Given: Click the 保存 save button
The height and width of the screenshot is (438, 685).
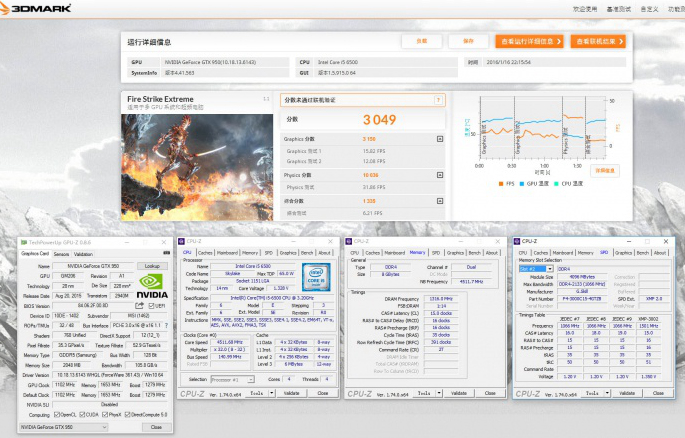Looking at the screenshot, I should coord(468,41).
